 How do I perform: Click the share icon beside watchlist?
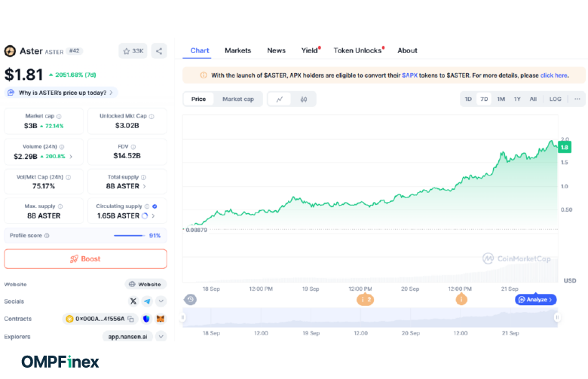(x=159, y=51)
